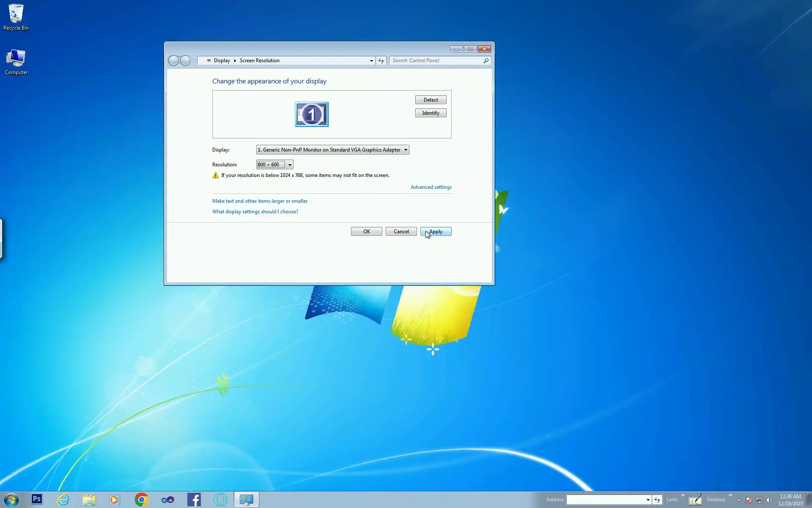The width and height of the screenshot is (812, 508).
Task: Click Make text and other items larger link
Action: [x=260, y=201]
